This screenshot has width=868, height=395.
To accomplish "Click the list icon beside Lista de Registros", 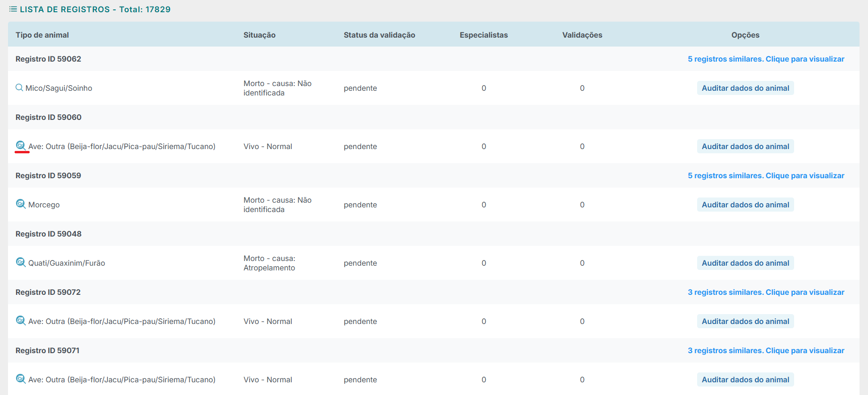I will tap(13, 9).
